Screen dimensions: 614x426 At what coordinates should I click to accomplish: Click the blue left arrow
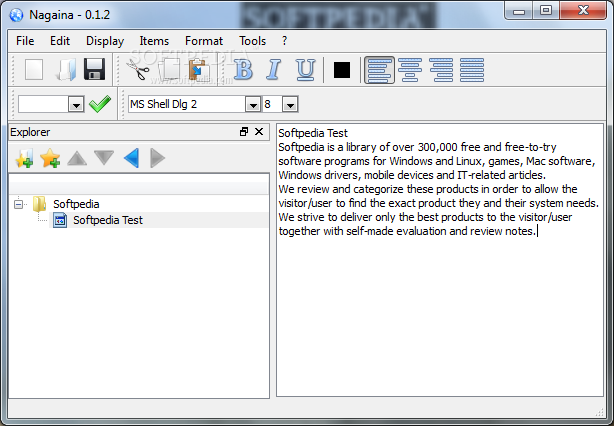click(x=132, y=158)
